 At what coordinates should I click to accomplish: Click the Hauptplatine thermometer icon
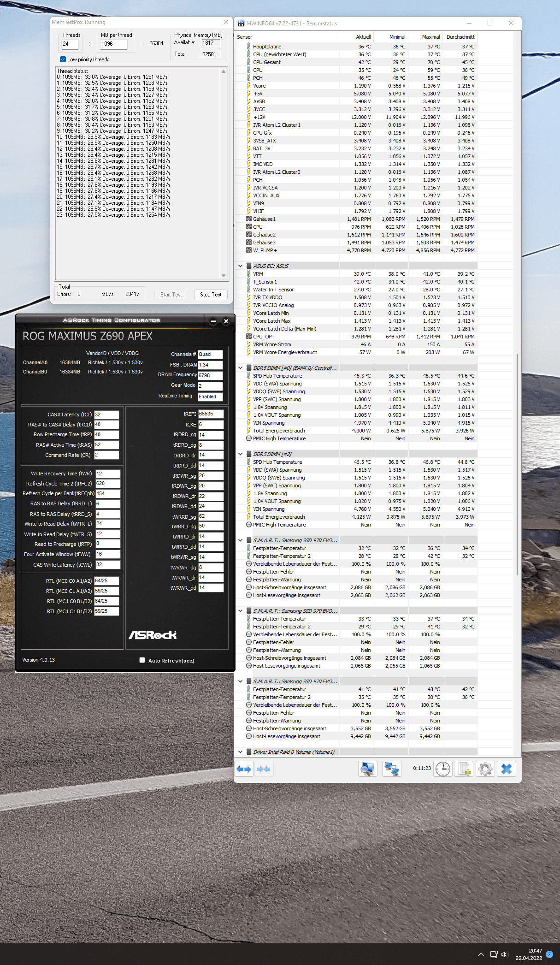249,46
